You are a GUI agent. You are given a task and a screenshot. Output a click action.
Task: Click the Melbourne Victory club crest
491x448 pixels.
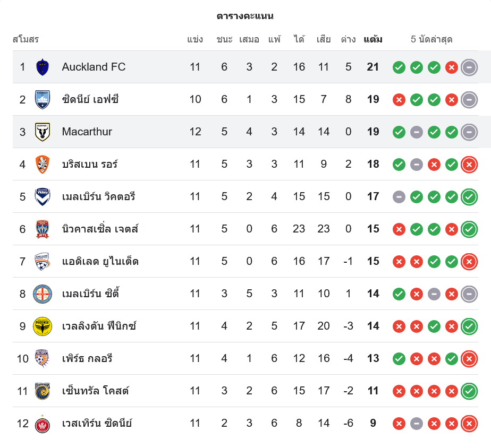pos(43,196)
